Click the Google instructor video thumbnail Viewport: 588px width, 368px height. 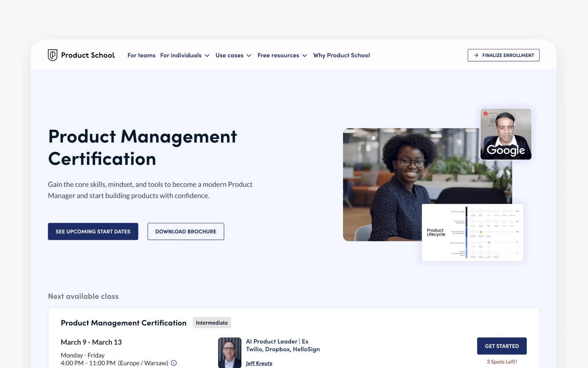click(506, 134)
